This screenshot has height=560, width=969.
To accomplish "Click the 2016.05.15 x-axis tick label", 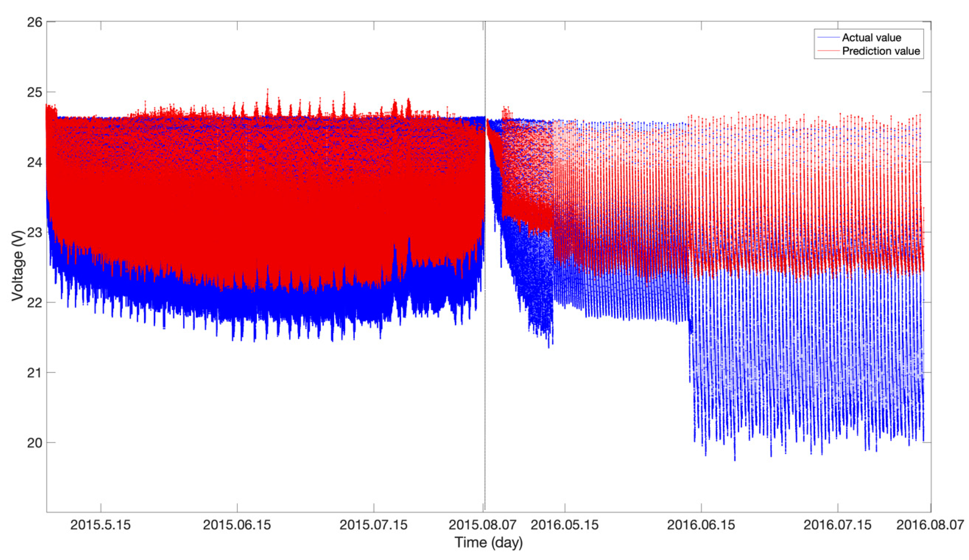I will point(565,525).
